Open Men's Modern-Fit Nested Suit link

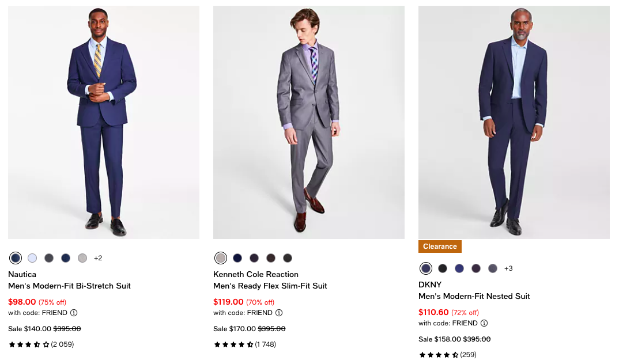click(474, 296)
